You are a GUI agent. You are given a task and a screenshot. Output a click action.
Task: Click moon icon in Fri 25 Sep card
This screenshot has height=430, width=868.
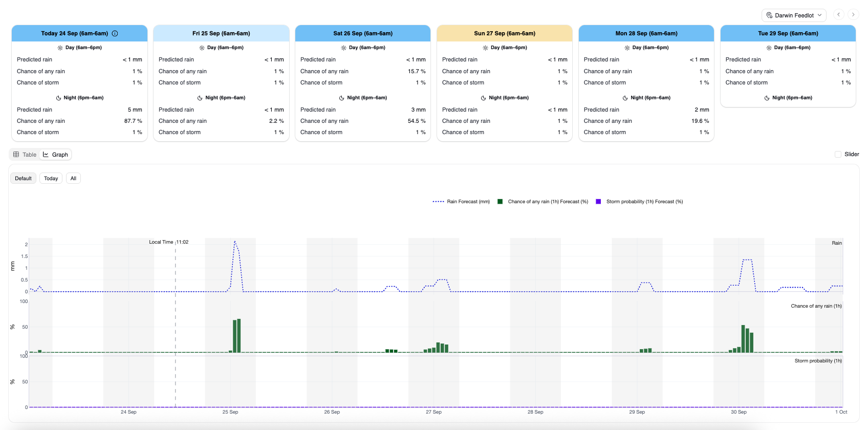tap(200, 98)
